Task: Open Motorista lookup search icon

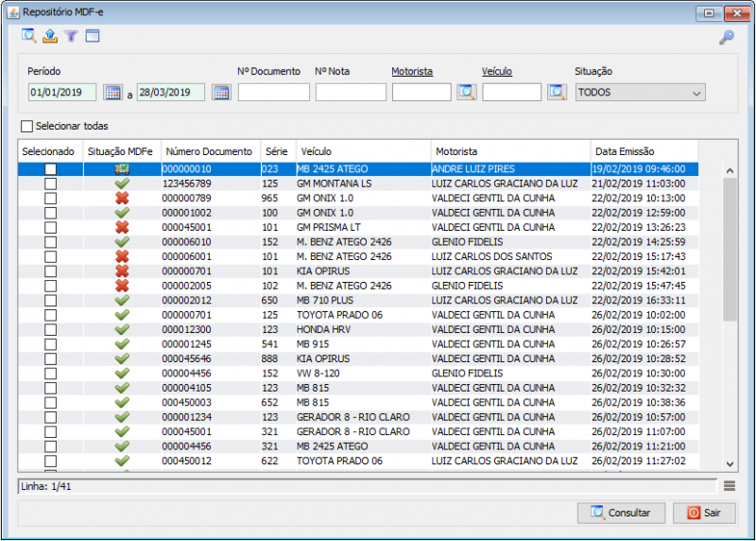Action: coord(466,92)
